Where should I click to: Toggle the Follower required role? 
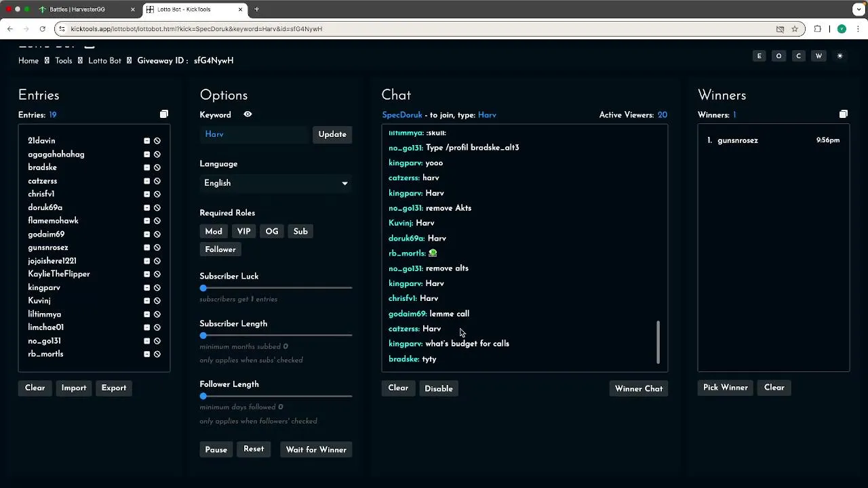(x=220, y=249)
